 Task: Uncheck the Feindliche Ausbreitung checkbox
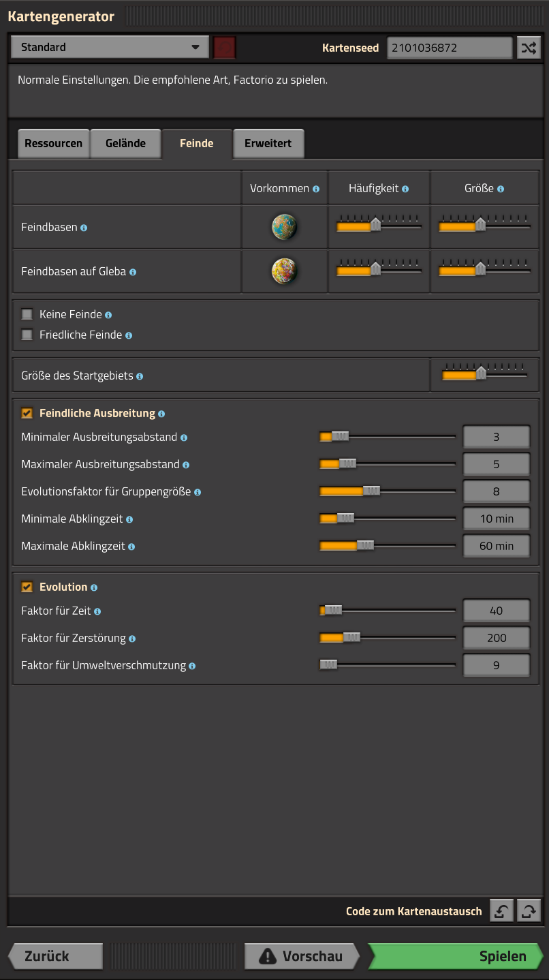coord(27,413)
